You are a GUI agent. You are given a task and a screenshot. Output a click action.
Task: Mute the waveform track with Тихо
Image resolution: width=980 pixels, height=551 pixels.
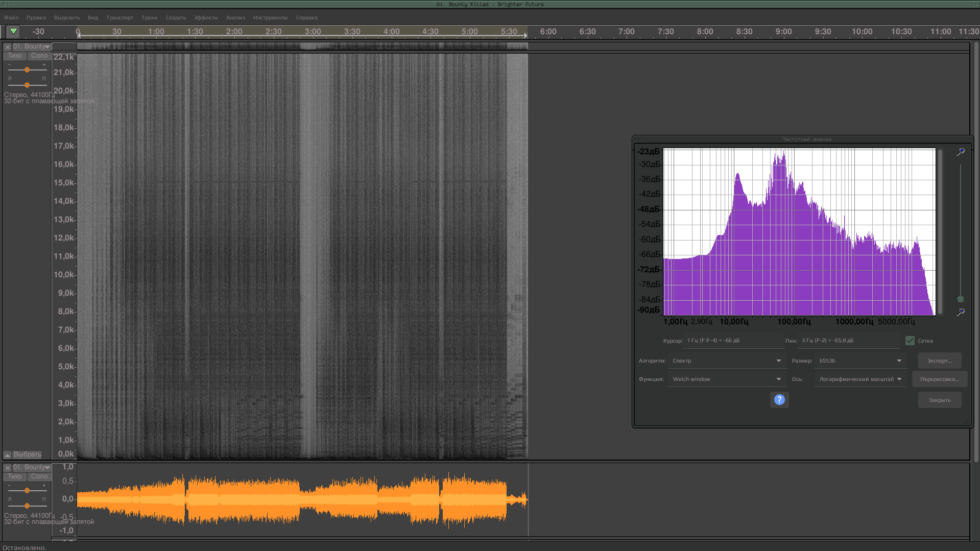15,476
